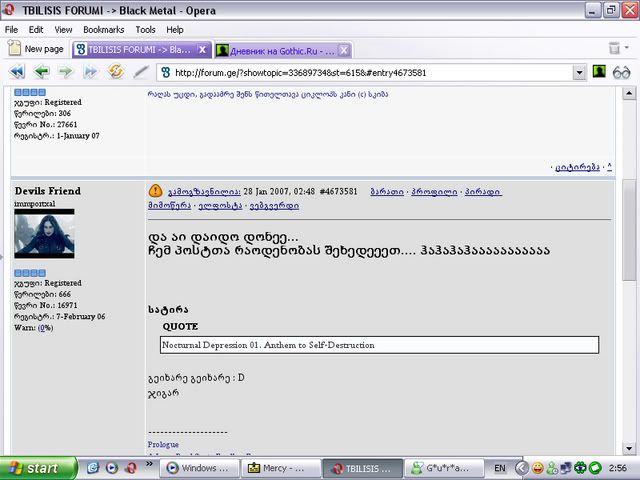Click the Devils Friend username link
Viewport: 640px width, 480px height.
(x=48, y=191)
